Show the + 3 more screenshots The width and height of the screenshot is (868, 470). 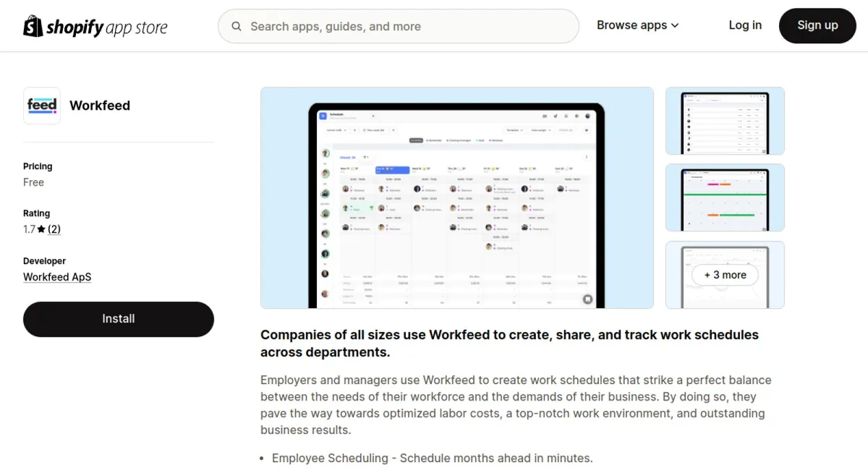pyautogui.click(x=725, y=275)
